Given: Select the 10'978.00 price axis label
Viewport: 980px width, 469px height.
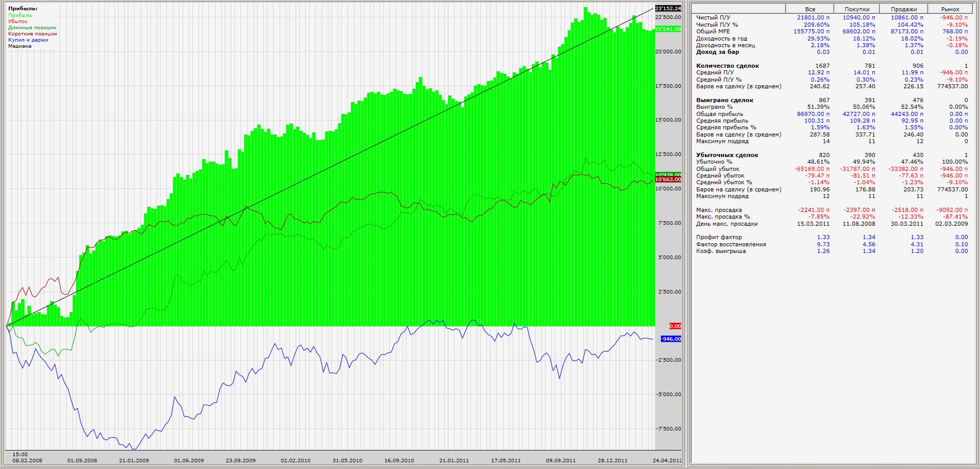Looking at the screenshot, I should [668, 174].
